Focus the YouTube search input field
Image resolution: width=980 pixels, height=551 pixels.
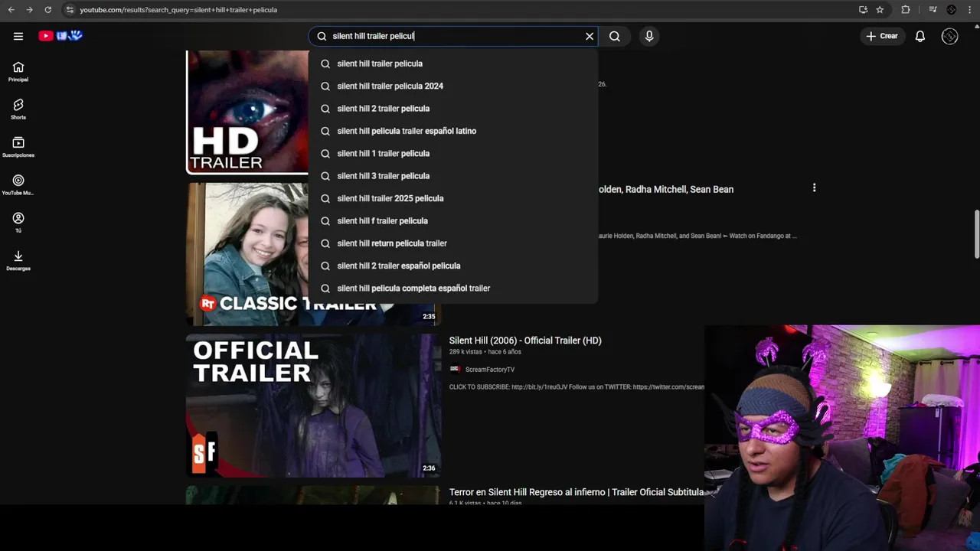coord(455,36)
